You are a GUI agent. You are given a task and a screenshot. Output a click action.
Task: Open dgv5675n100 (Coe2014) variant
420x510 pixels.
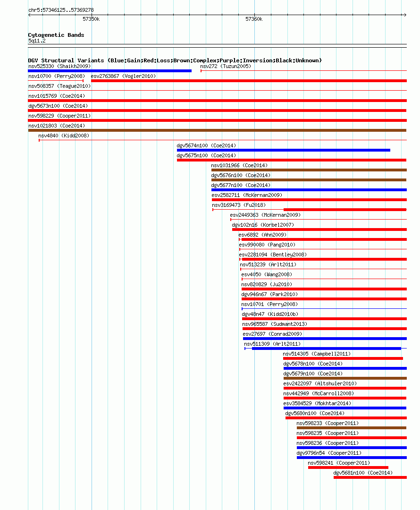(206, 155)
